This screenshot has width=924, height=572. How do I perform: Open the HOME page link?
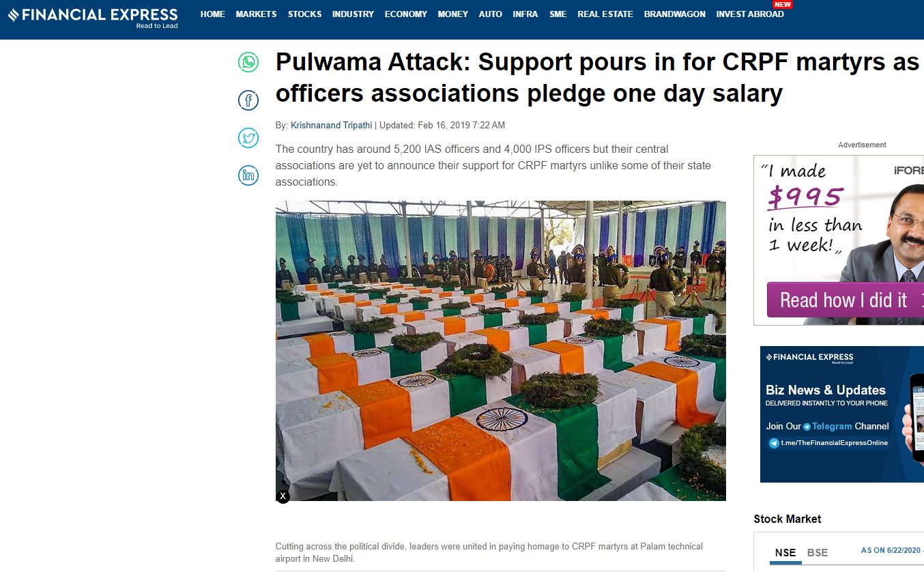(x=213, y=14)
